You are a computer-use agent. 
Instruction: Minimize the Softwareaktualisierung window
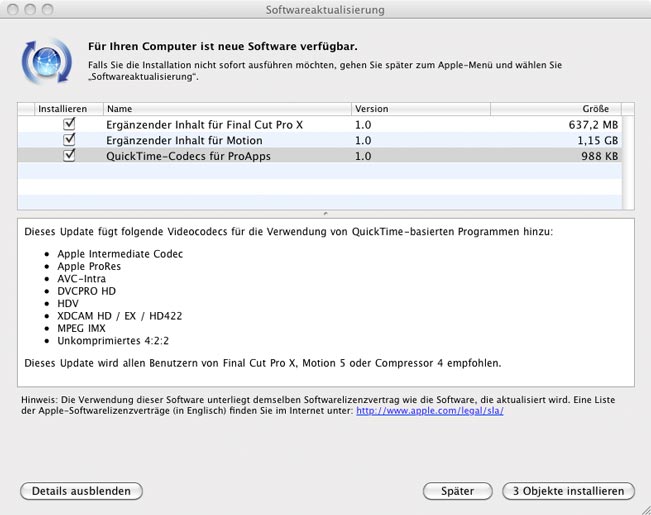30,9
